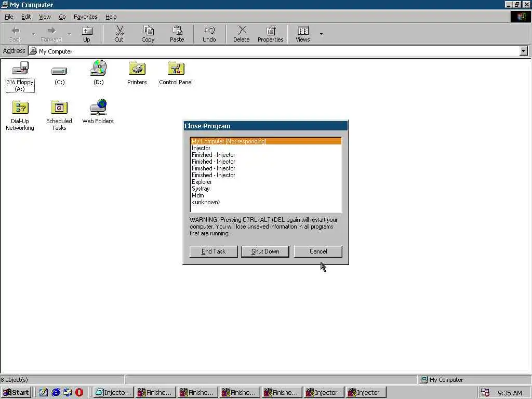Click the Delete toolbar icon
Viewport: 532px width, 399px height.
pyautogui.click(x=241, y=34)
